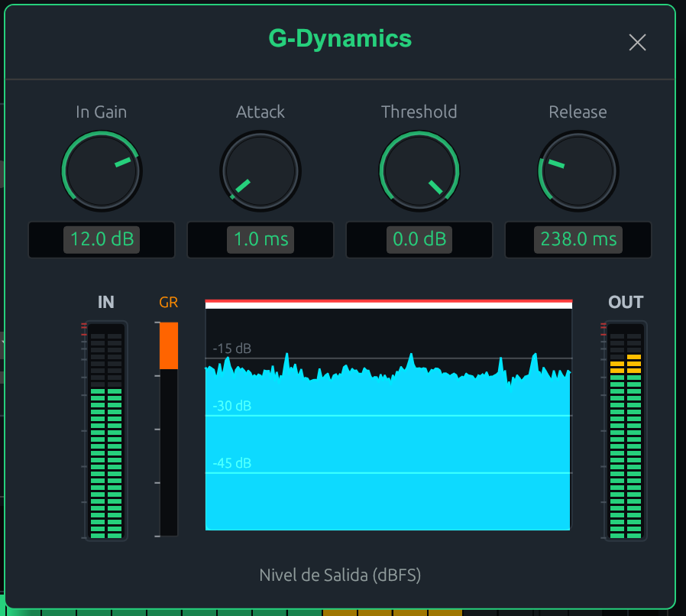Adjust the In Gain knob
The height and width of the screenshot is (616, 686).
coord(102,170)
